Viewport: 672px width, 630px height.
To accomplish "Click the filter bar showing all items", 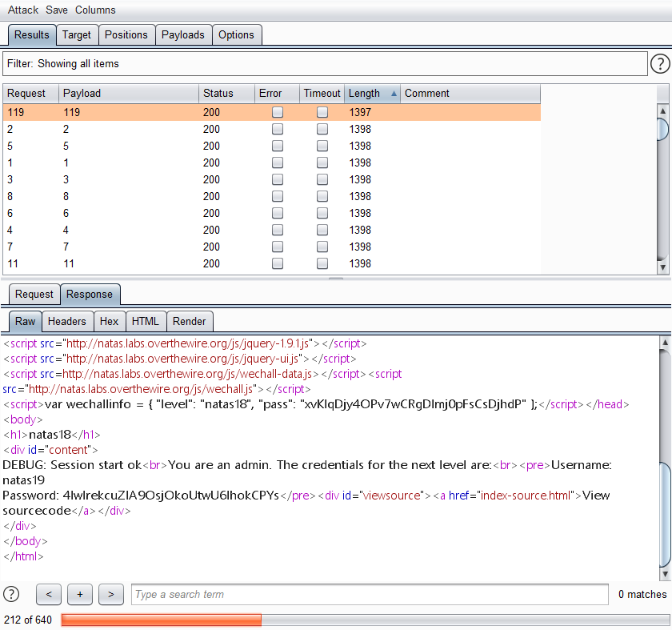I will [x=325, y=64].
